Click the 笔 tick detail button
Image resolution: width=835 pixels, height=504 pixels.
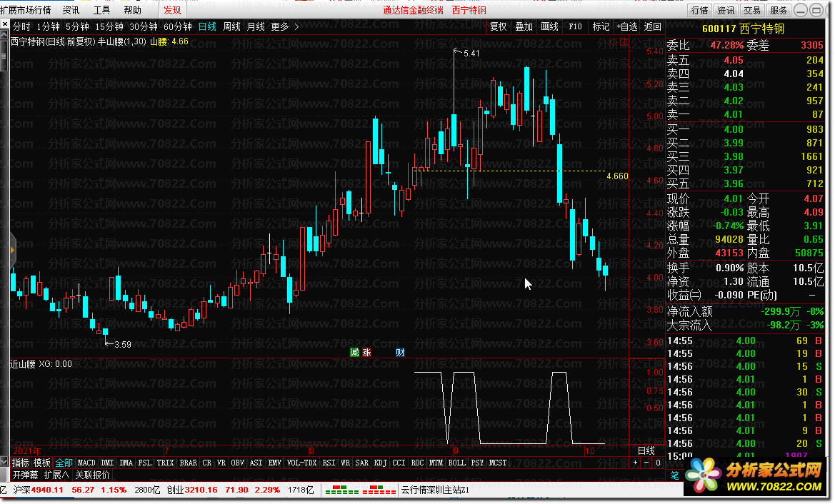point(674,475)
